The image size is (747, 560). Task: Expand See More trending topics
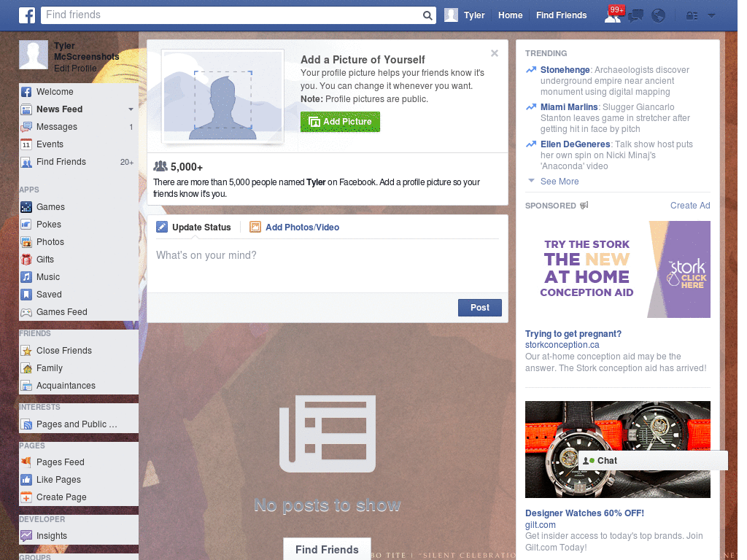coord(560,182)
